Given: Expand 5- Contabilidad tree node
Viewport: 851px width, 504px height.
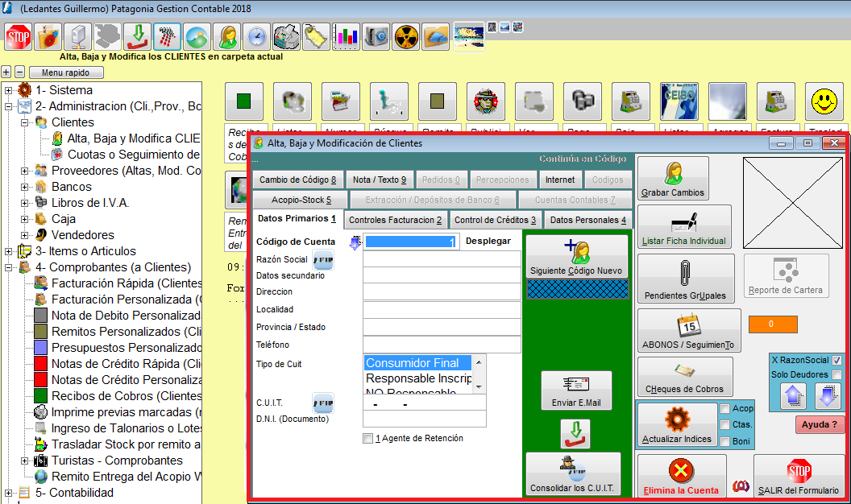Looking at the screenshot, I should tap(9, 494).
